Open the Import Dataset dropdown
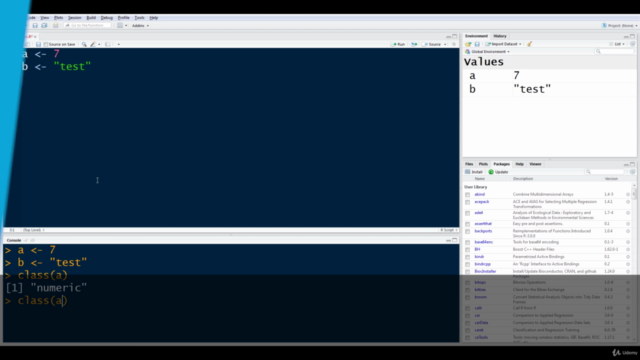This screenshot has height=360, width=640. [x=503, y=44]
